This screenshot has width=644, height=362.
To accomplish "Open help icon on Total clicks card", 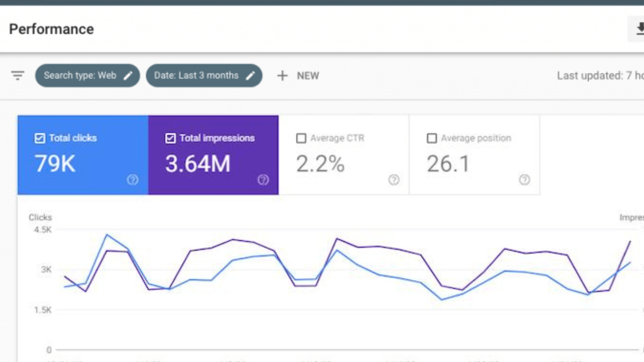I will click(132, 180).
